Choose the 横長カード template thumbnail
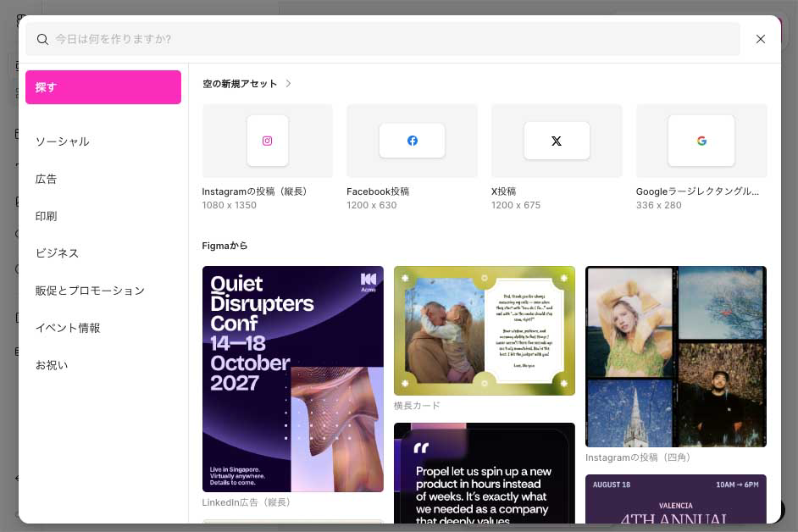Image resolution: width=798 pixels, height=532 pixels. 484,330
